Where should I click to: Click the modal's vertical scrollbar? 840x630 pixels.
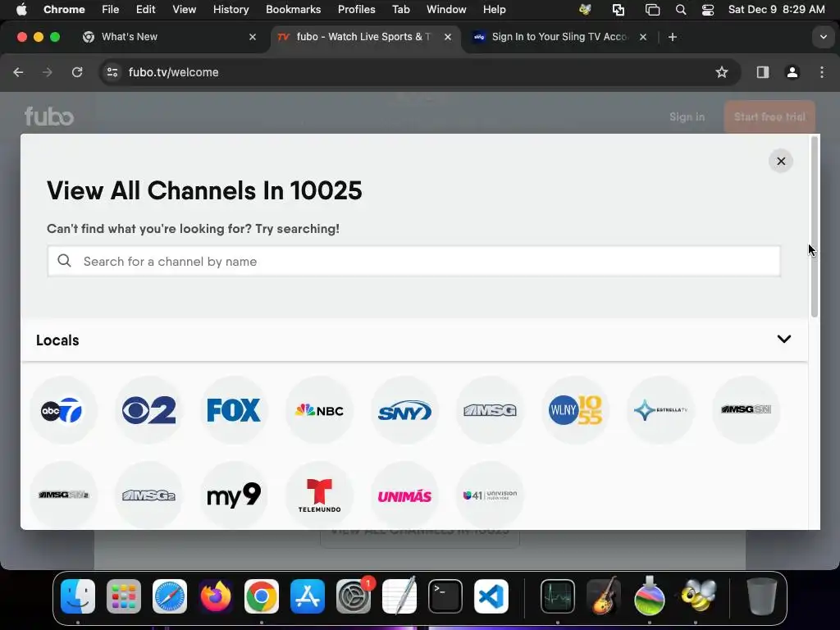coord(815,227)
